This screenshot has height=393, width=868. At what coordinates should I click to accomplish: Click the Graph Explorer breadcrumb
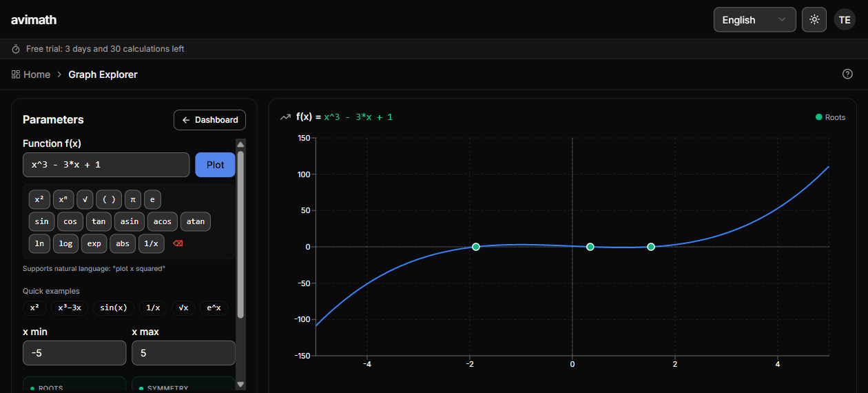(103, 74)
